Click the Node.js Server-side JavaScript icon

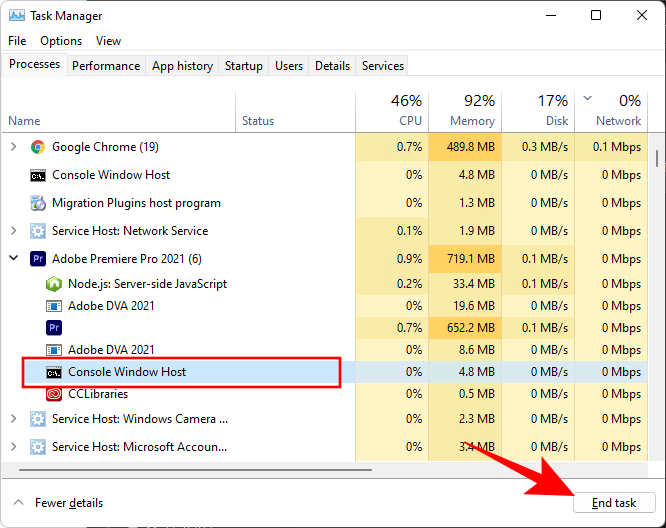tap(54, 284)
